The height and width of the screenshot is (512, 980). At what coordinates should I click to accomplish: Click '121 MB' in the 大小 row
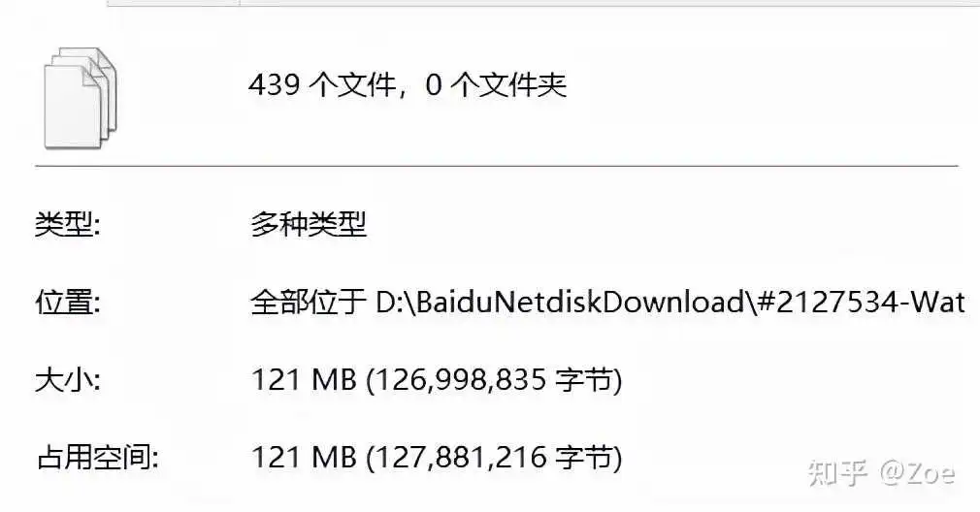click(304, 380)
